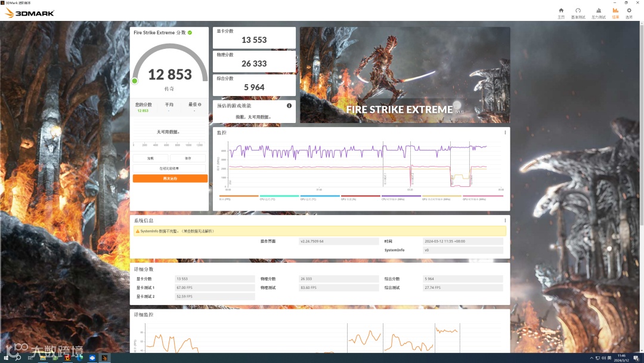Click the 3DMARK logo
644x363 pixels.
tap(30, 13)
